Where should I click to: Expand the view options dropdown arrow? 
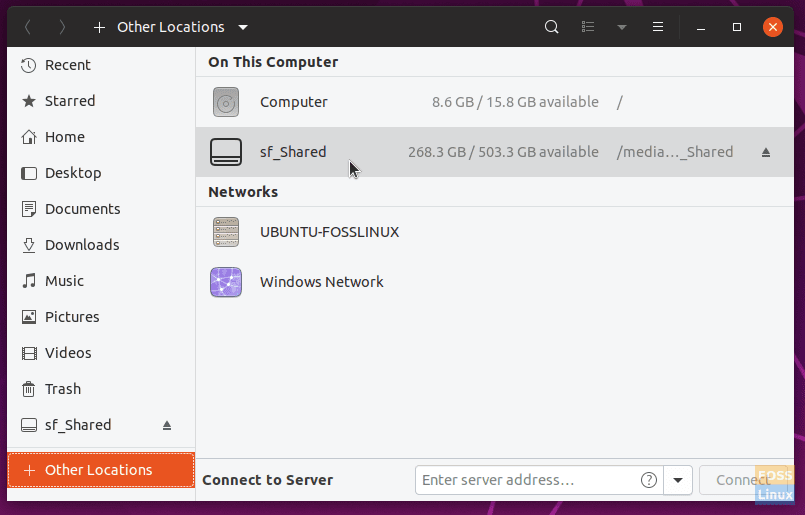(x=622, y=27)
